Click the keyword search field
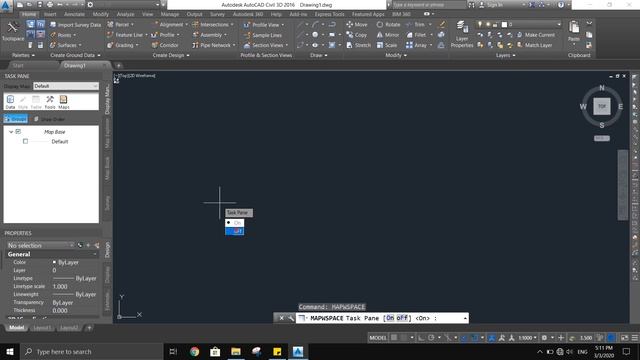The width and height of the screenshot is (640, 360). point(428,5)
